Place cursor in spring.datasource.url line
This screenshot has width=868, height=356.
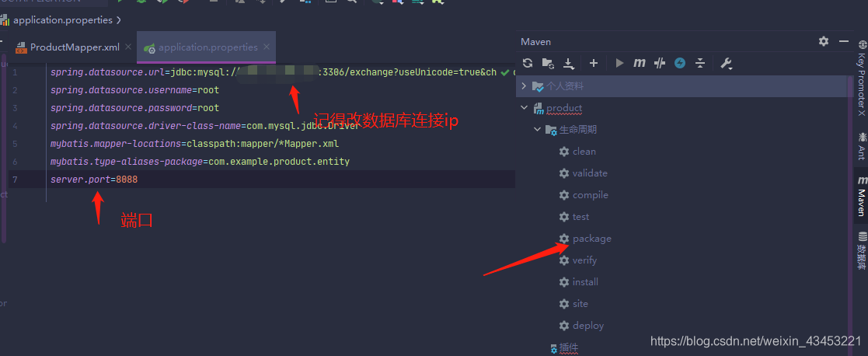point(274,72)
